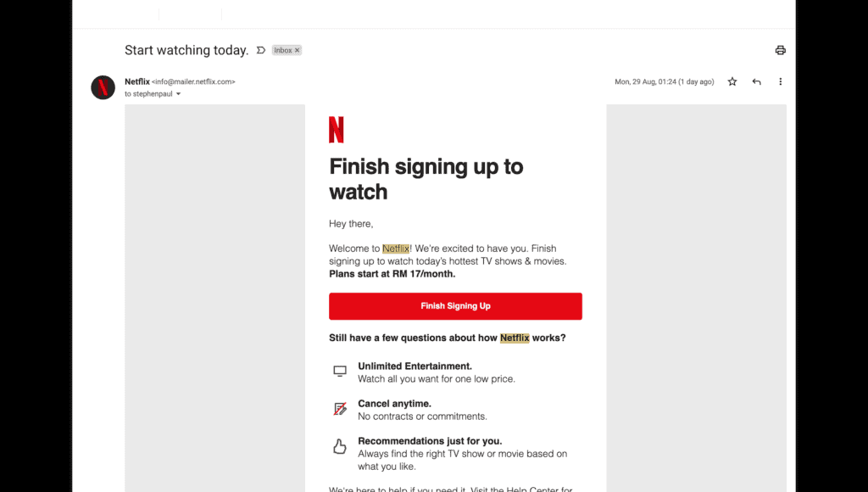Star the Netflix email
Viewport: 868px width, 492px height.
[x=732, y=81]
